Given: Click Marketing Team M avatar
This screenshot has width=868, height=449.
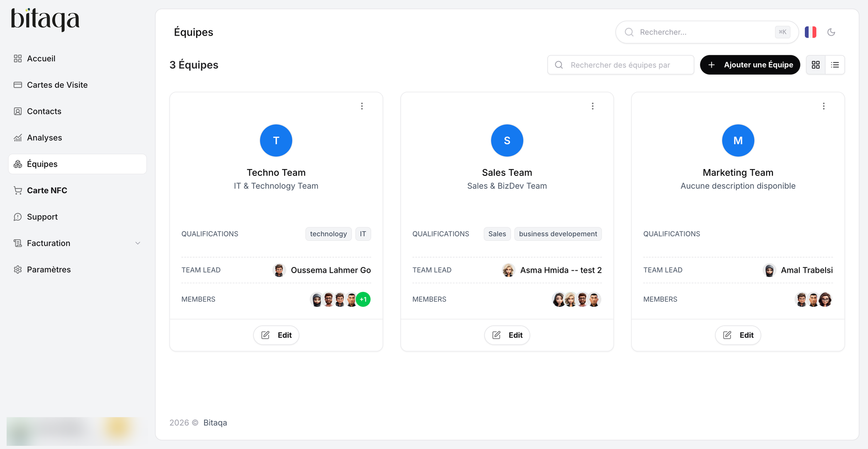Looking at the screenshot, I should [738, 141].
